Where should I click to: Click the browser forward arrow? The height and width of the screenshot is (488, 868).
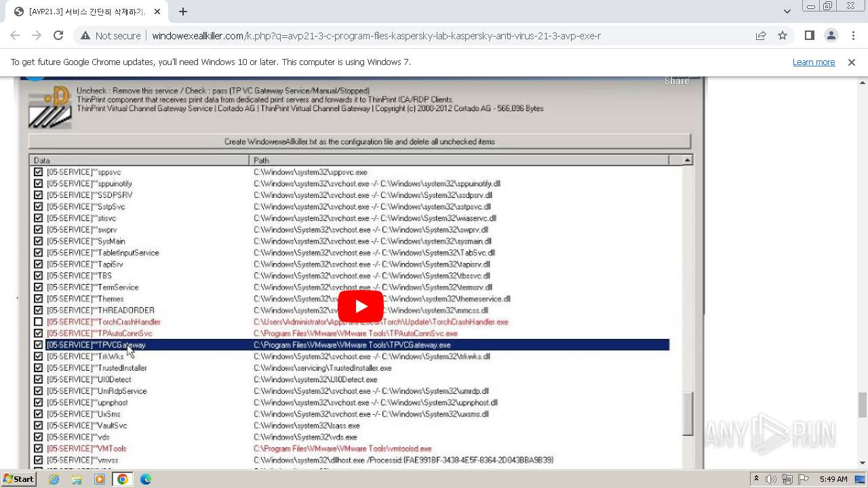[37, 36]
